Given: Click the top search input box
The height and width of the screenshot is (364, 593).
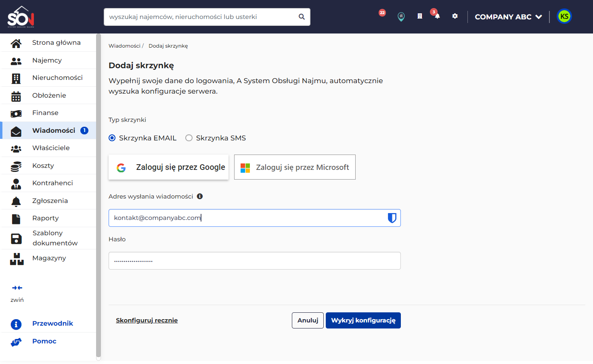Looking at the screenshot, I should tap(207, 17).
